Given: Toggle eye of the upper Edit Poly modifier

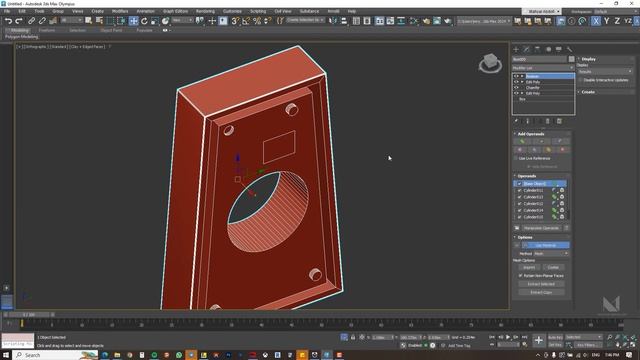Looking at the screenshot, I should pyautogui.click(x=516, y=82).
